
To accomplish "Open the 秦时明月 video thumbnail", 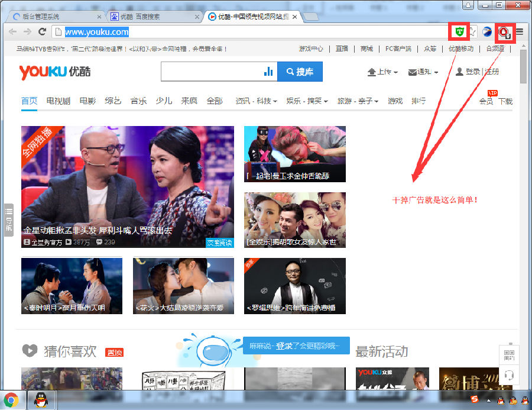I will pyautogui.click(x=72, y=286).
